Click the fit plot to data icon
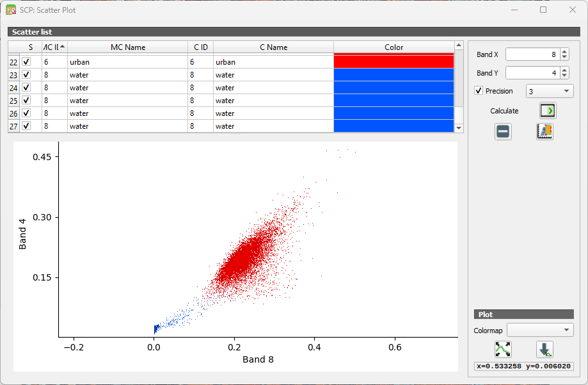This screenshot has height=385, width=588. pos(503,349)
